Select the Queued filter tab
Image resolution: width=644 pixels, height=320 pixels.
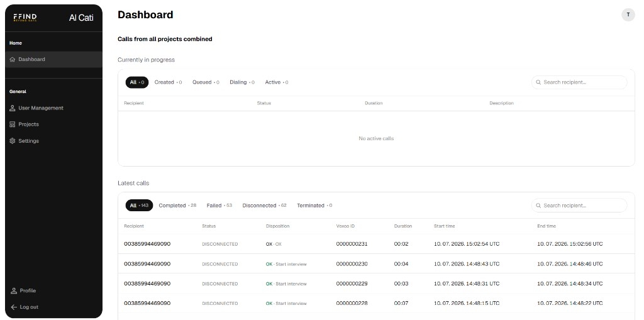206,82
